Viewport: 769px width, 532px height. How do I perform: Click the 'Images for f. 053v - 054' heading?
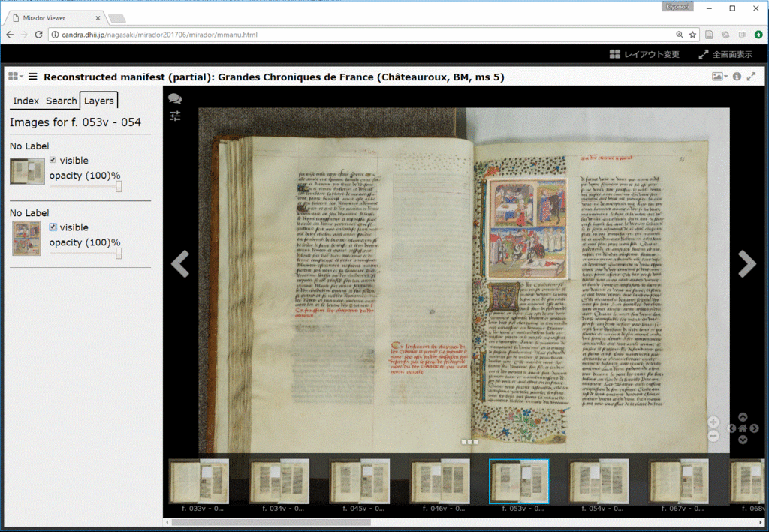[76, 122]
